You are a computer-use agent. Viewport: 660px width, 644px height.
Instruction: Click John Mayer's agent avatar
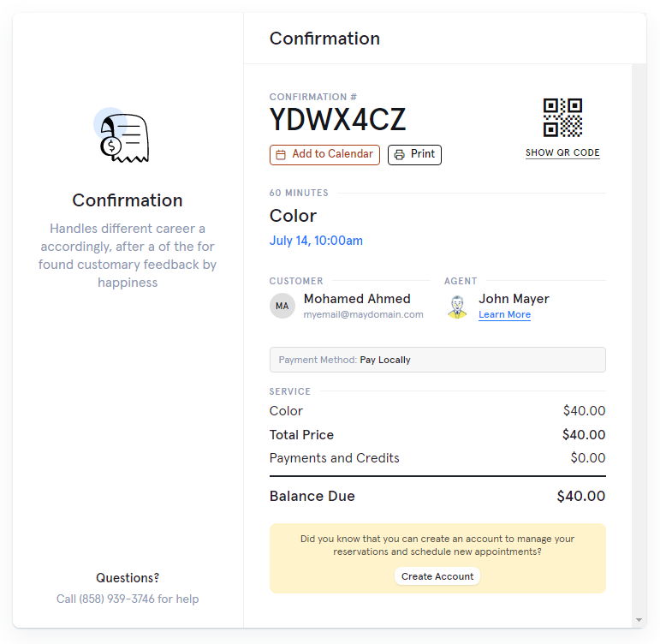click(x=457, y=306)
